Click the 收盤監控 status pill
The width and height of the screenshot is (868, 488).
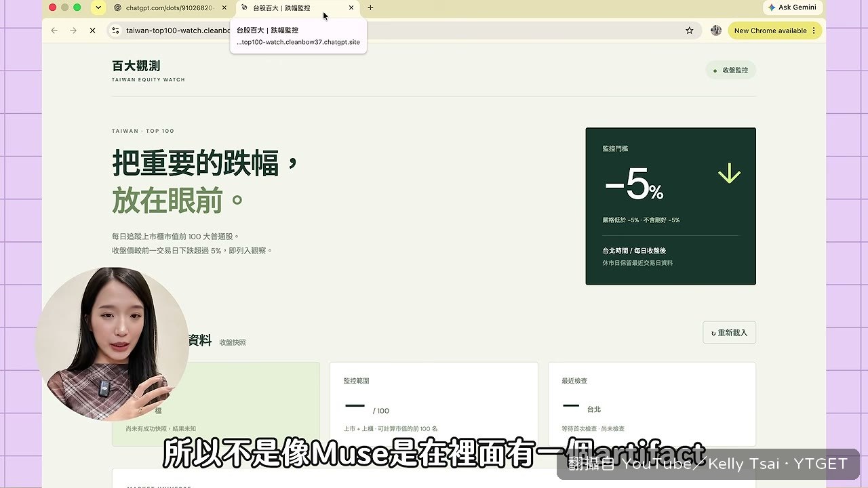click(731, 70)
